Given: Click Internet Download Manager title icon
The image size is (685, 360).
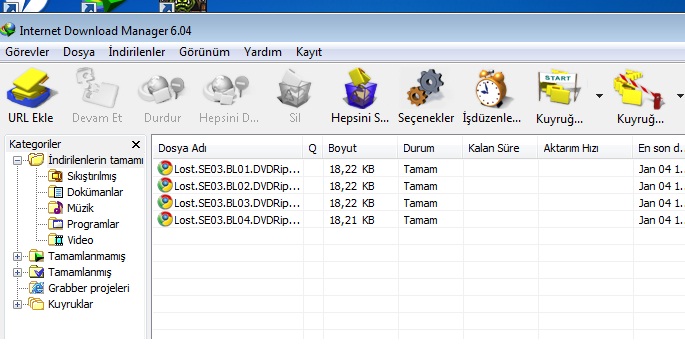Looking at the screenshot, I should (8, 30).
